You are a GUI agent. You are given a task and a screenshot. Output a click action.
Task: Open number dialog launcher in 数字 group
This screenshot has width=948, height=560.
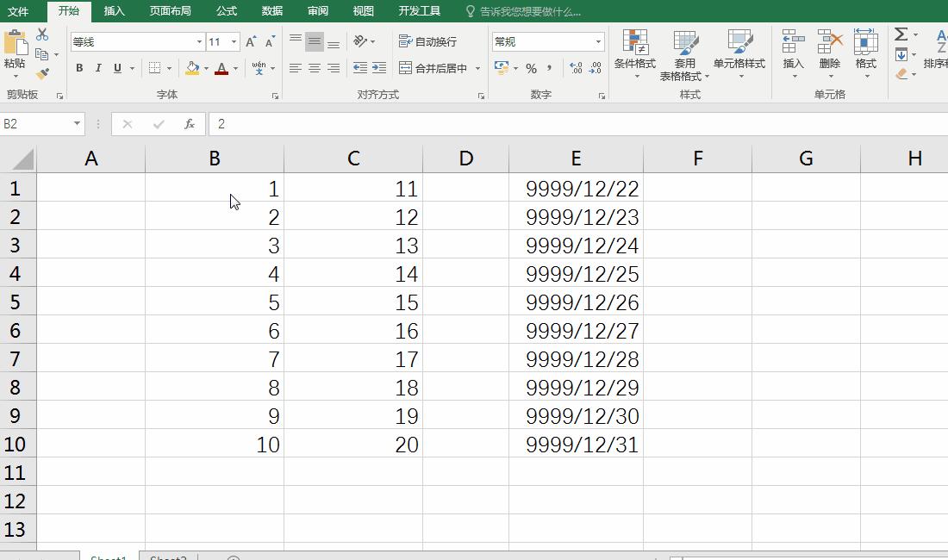pos(602,96)
